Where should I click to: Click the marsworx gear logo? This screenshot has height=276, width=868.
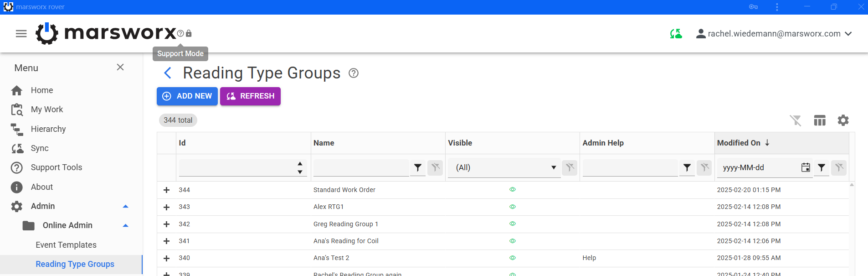point(47,33)
